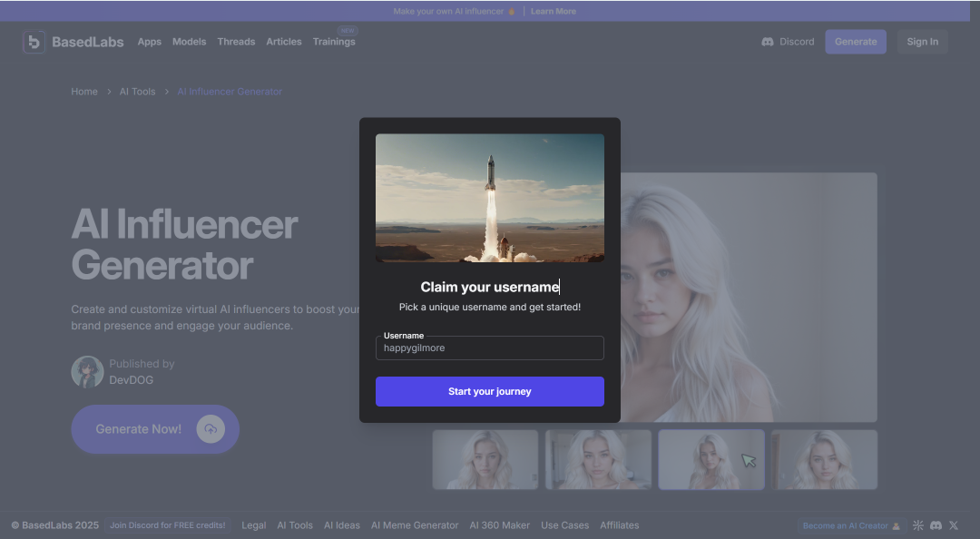This screenshot has width=980, height=539.
Task: Click the Sign In button
Action: (923, 42)
